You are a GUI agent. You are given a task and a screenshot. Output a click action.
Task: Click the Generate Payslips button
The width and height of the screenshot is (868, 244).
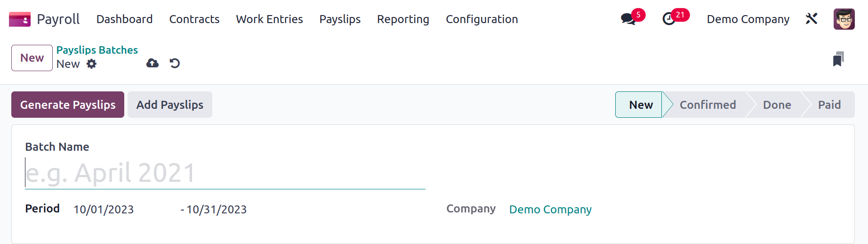point(68,105)
